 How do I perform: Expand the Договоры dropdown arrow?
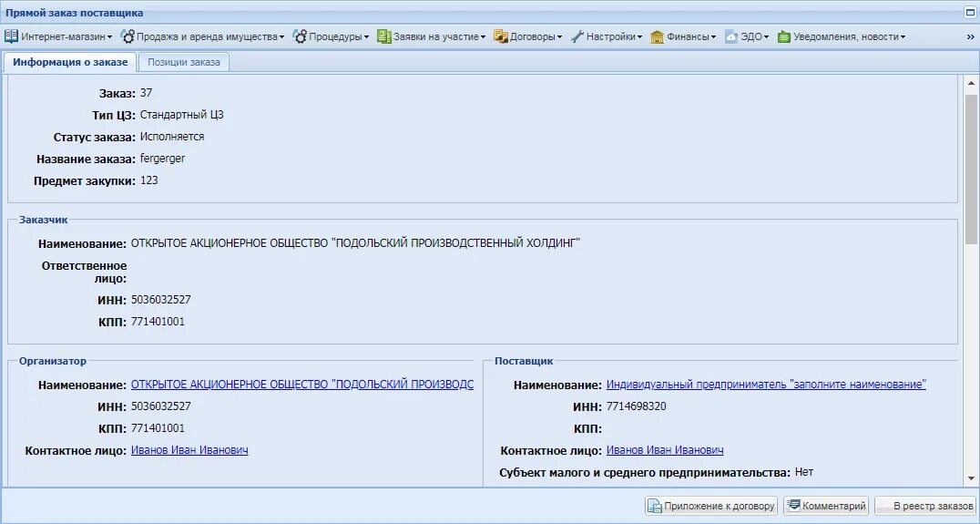[559, 36]
